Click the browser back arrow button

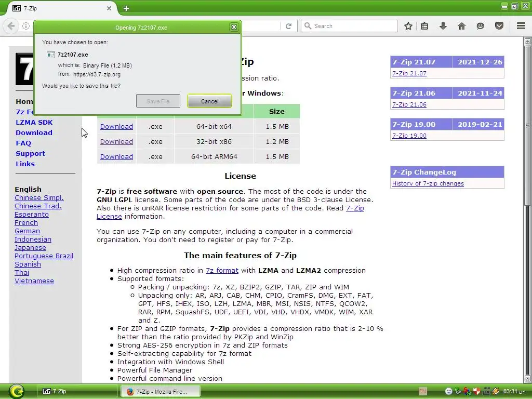[11, 26]
